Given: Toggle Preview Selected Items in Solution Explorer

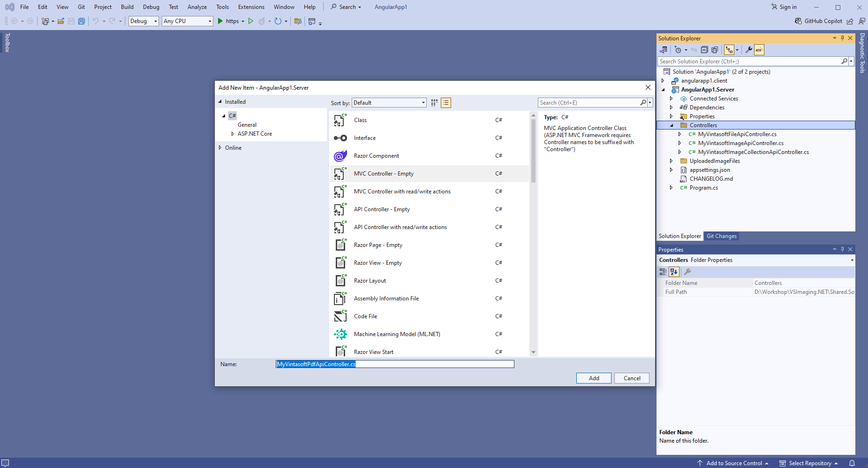Looking at the screenshot, I should click(x=759, y=50).
